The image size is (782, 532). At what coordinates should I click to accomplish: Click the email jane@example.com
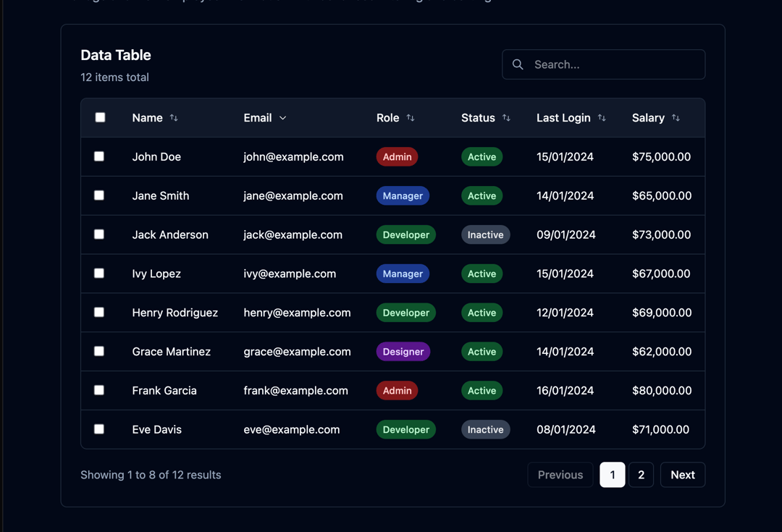[x=293, y=195]
